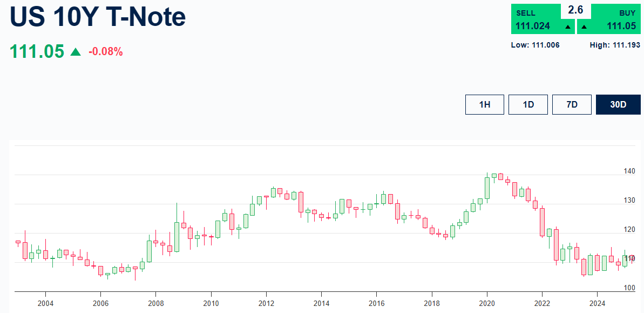The width and height of the screenshot is (644, 313).
Task: Select the 1D timeframe
Action: [528, 104]
